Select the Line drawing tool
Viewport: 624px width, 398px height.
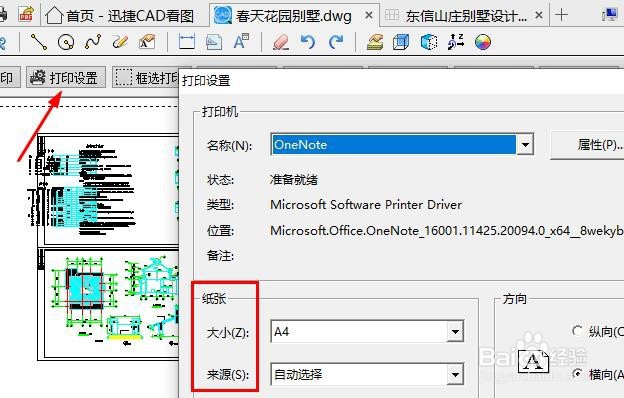39,42
